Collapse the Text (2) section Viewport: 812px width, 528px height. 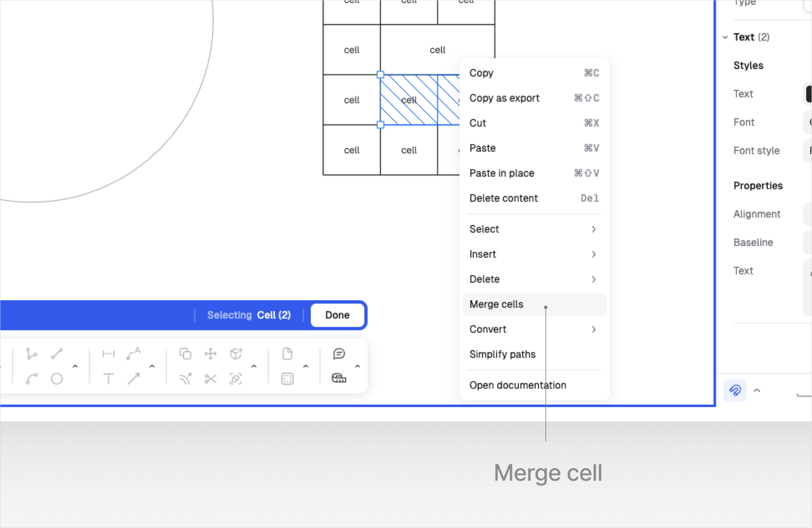coord(725,37)
